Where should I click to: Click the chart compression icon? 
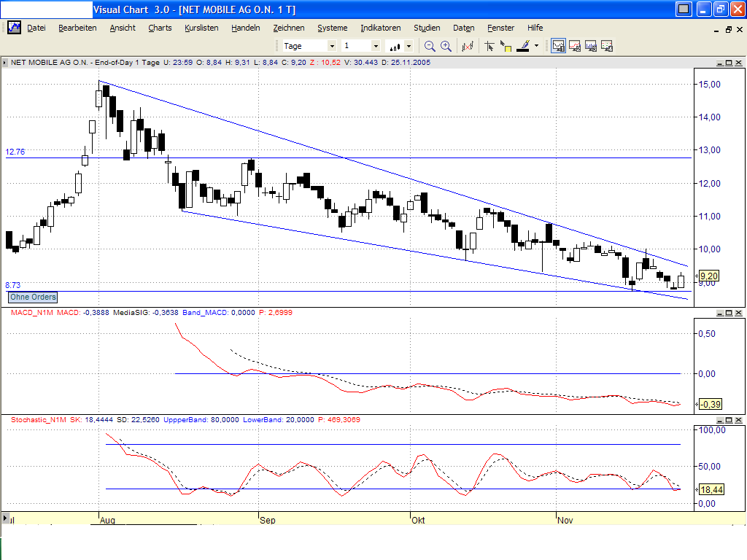pyautogui.click(x=468, y=45)
